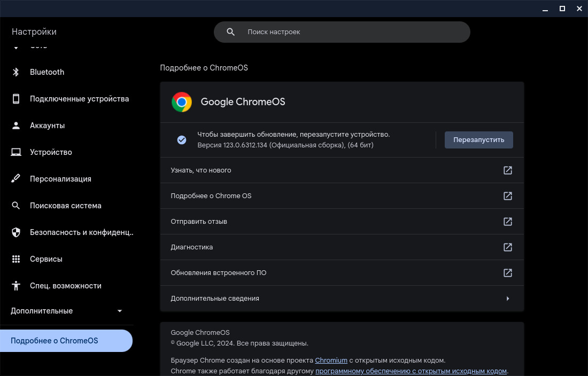Open the Chromium project link

click(331, 361)
